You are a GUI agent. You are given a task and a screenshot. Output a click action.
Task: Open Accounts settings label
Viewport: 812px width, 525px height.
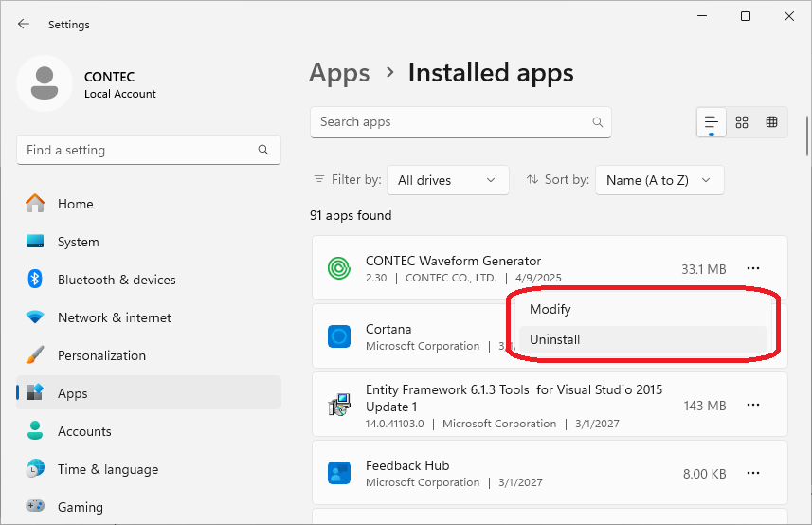click(84, 431)
